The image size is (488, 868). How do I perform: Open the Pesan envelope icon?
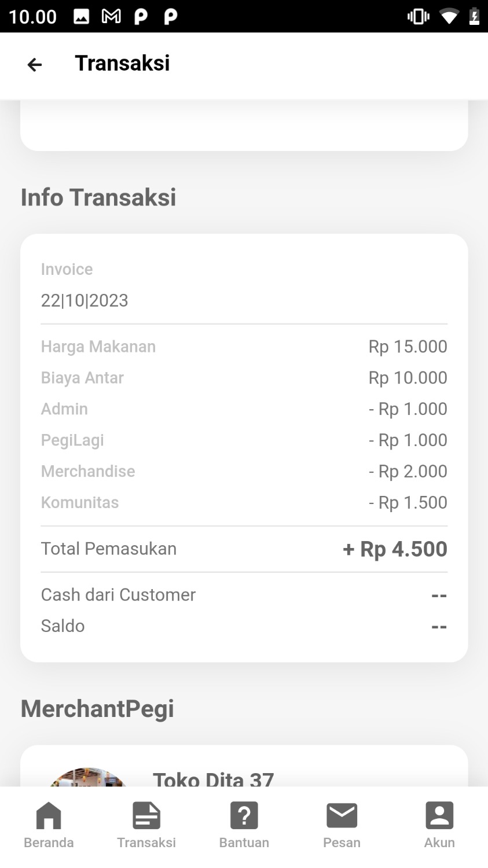click(342, 816)
